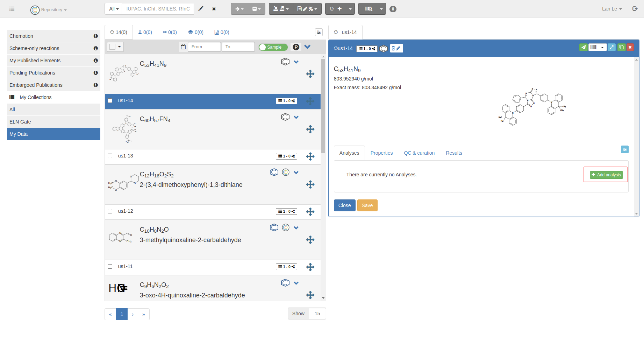Viewport: 644px width, 352px height.
Task: Click the barcode scan search button
Action: point(368,9)
